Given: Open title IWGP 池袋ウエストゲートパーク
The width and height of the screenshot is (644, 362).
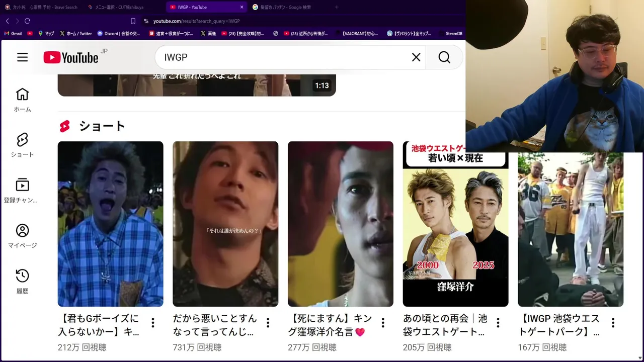Looking at the screenshot, I should pyautogui.click(x=559, y=325).
